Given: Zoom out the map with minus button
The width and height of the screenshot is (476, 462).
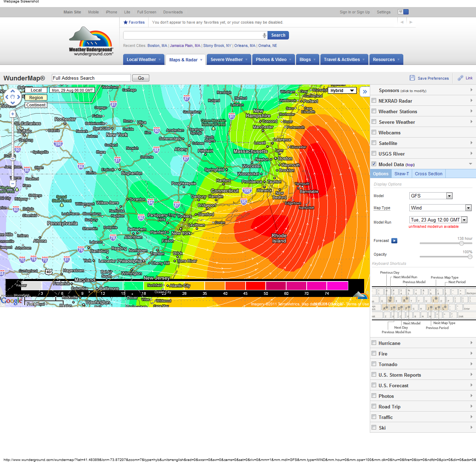Looking at the screenshot, I should [x=13, y=184].
